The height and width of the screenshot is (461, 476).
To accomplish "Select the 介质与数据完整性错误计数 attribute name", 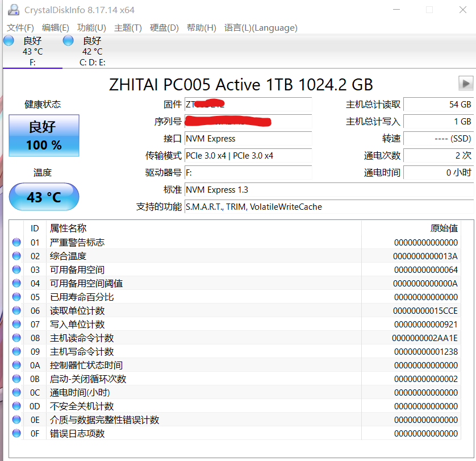I will (x=105, y=420).
